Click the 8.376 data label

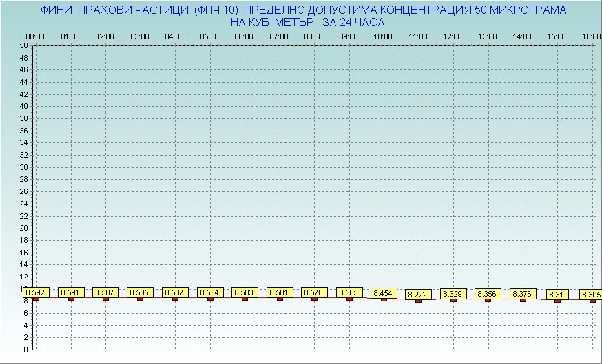[x=523, y=294]
